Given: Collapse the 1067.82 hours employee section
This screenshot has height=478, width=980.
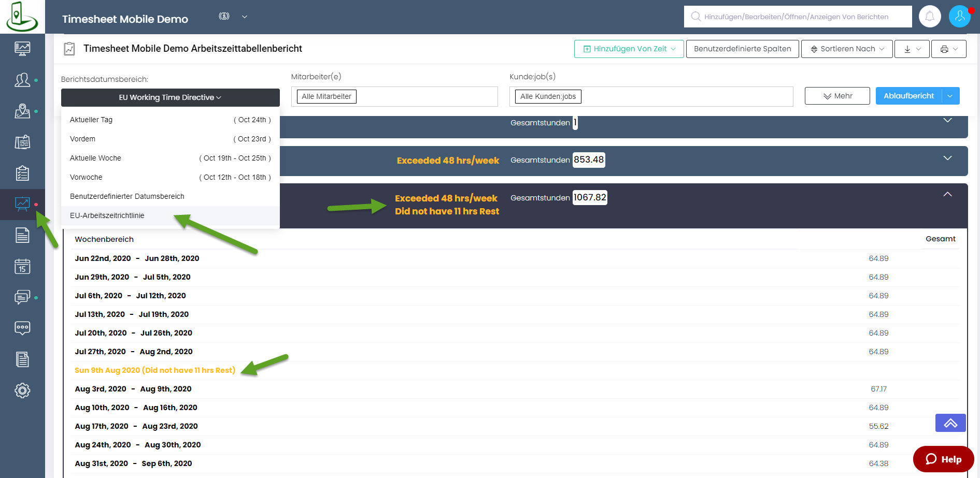Looking at the screenshot, I should 947,195.
